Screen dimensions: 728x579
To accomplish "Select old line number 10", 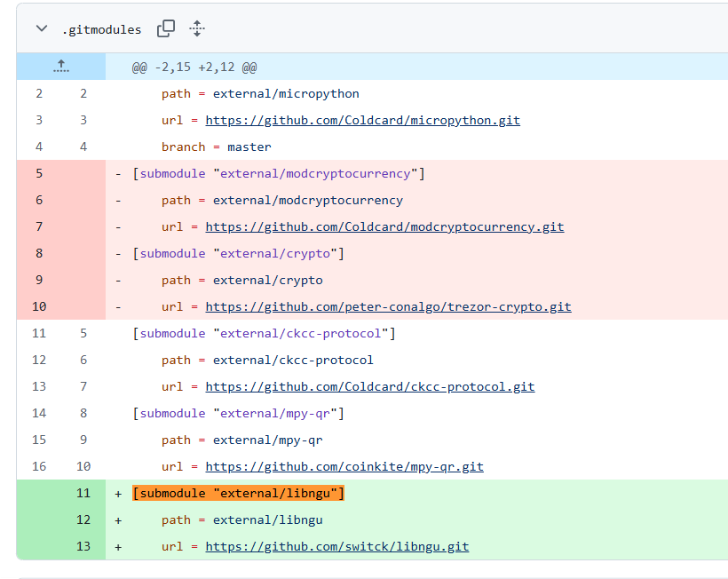I will pyautogui.click(x=39, y=307).
